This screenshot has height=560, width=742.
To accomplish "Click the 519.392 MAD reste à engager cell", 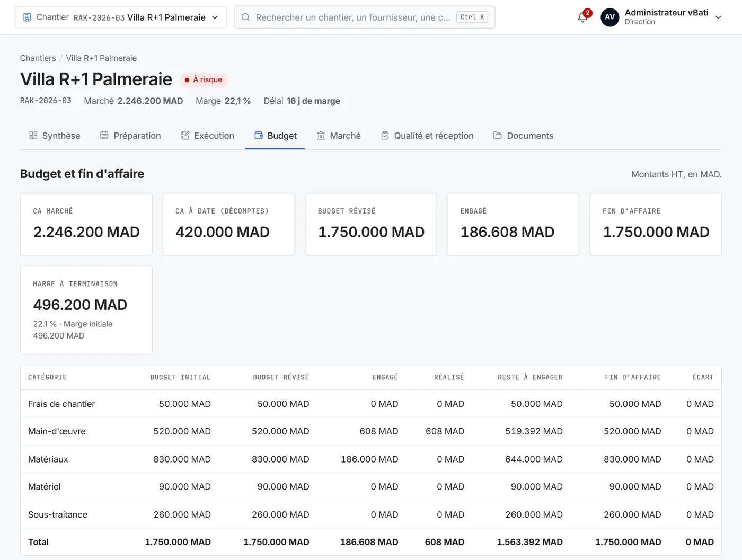I will [534, 431].
